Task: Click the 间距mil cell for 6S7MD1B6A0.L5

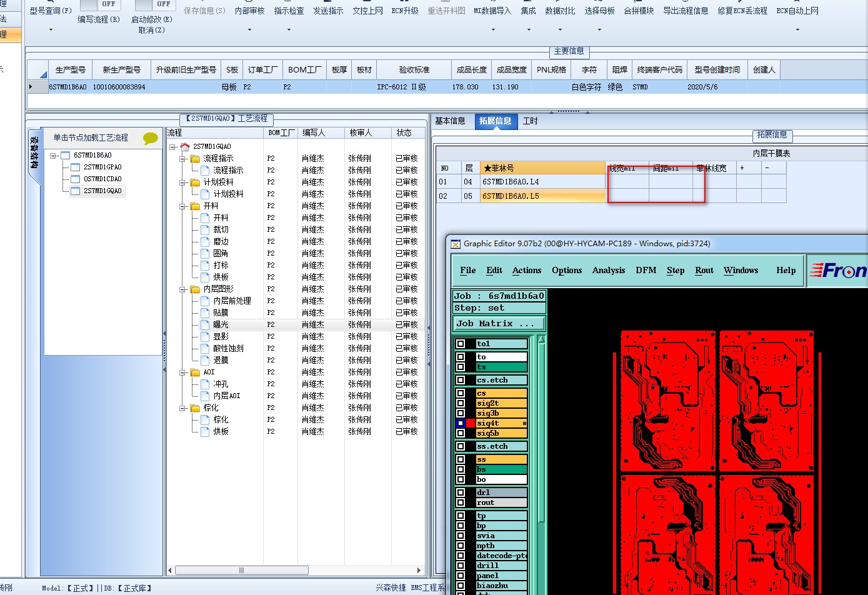Action: 671,196
